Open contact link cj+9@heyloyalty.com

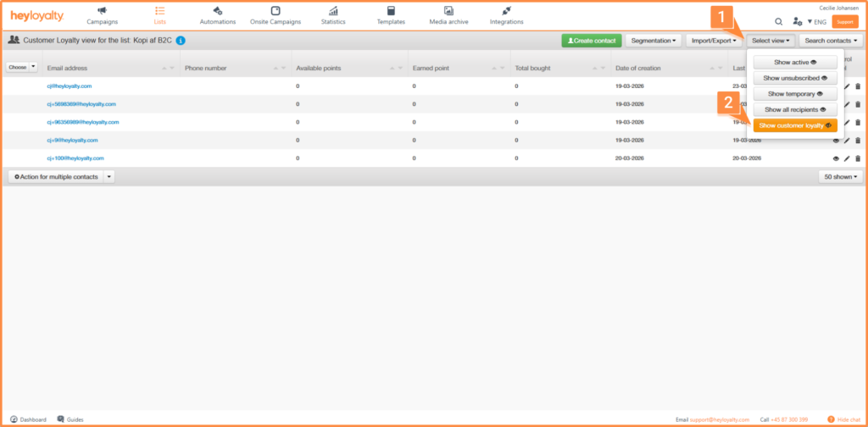pyautogui.click(x=73, y=141)
